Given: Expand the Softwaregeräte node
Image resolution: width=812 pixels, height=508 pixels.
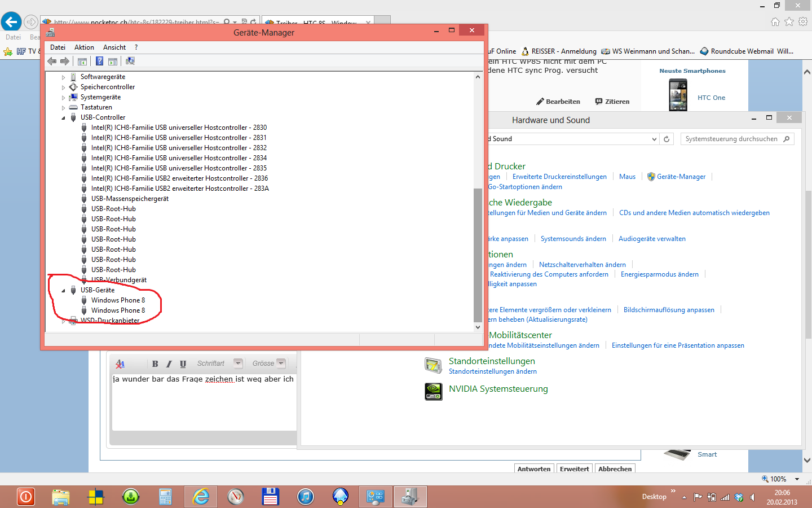Looking at the screenshot, I should point(63,77).
